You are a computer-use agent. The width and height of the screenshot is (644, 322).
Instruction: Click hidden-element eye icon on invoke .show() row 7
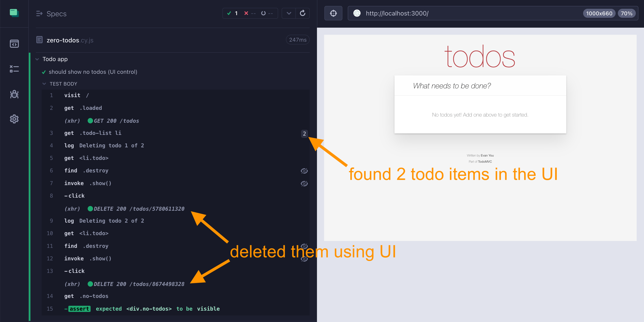click(304, 183)
